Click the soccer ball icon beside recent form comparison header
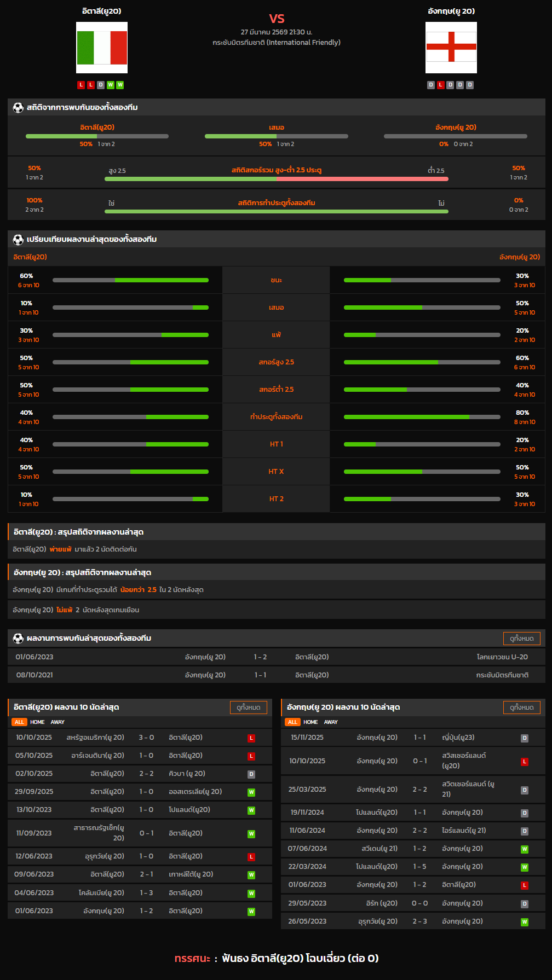This screenshot has height=980, width=552. coord(18,240)
